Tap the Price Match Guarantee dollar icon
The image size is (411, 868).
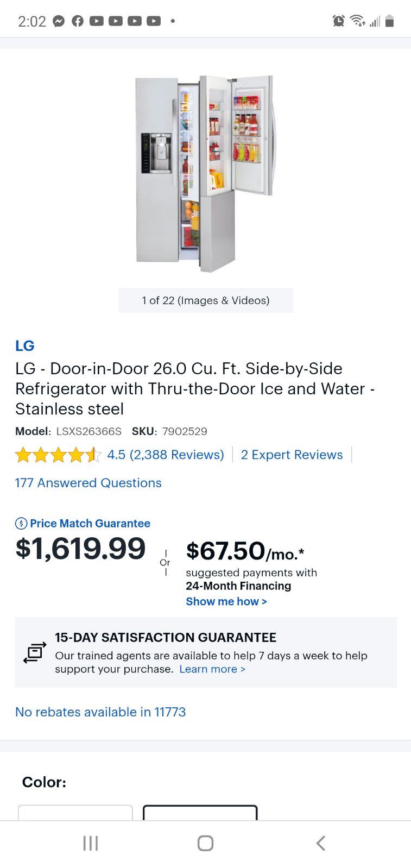click(x=21, y=524)
